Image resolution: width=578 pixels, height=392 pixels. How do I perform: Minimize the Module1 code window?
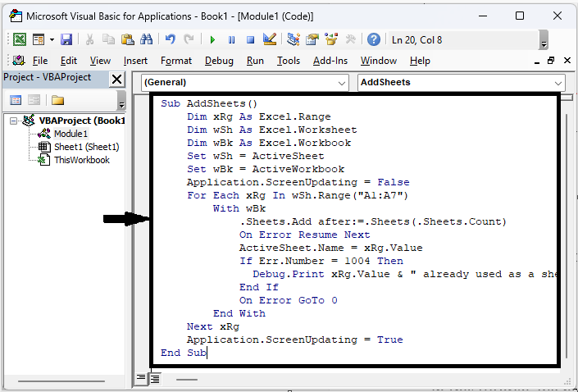(537, 62)
